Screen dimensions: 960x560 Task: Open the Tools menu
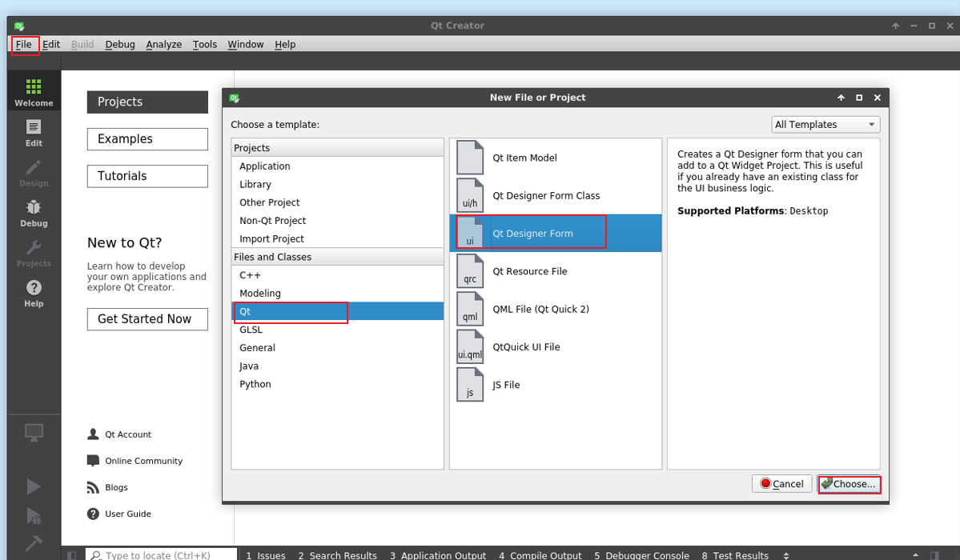204,44
